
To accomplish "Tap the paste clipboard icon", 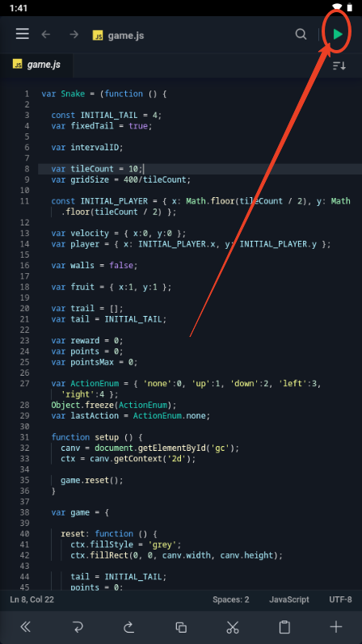I will point(284,627).
